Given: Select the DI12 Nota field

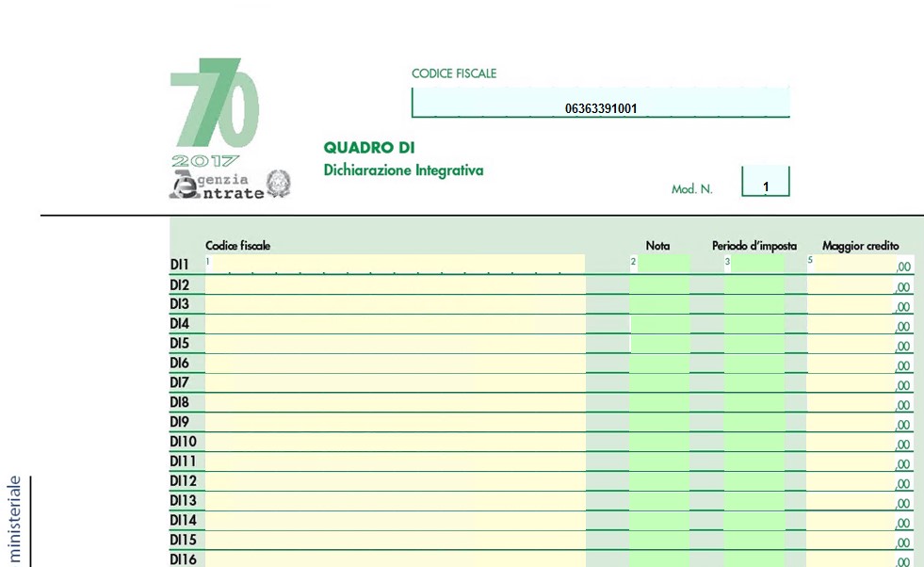Looking at the screenshot, I should [659, 481].
